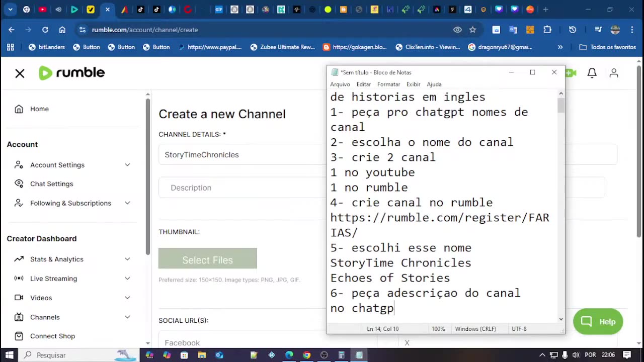Open Formatar menu in Bloco de Notas
The image size is (644, 362).
pyautogui.click(x=388, y=84)
